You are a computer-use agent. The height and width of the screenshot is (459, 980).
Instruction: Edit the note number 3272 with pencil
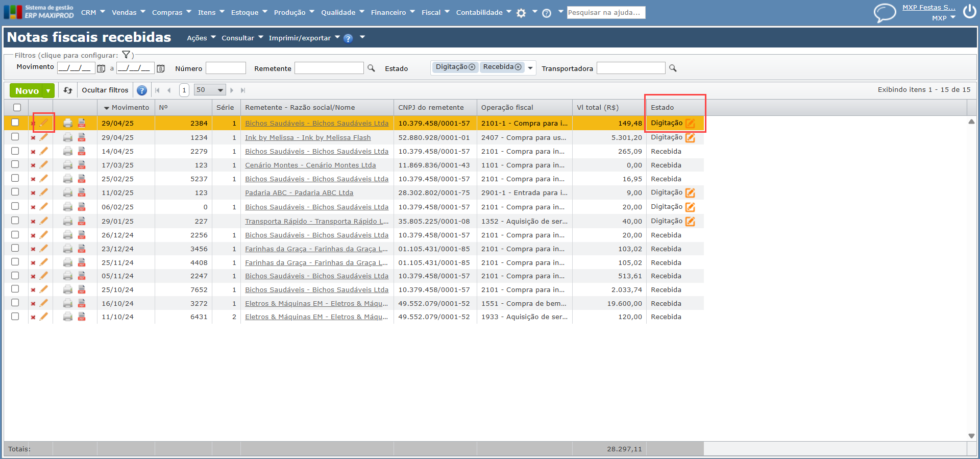coord(44,303)
